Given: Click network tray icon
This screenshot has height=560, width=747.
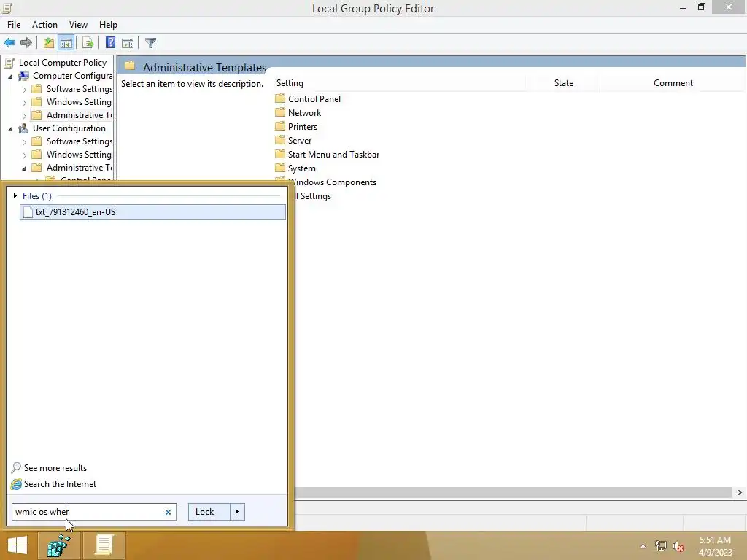Looking at the screenshot, I should pos(660,546).
